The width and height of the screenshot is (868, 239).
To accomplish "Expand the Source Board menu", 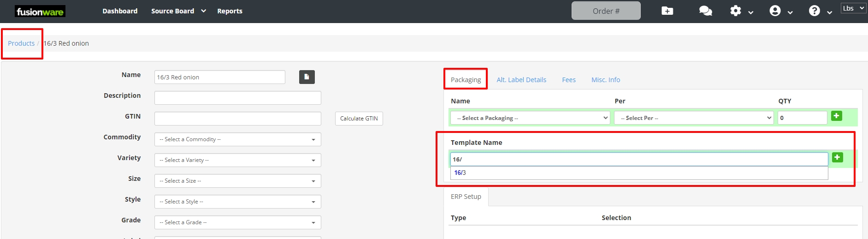I will pos(178,11).
